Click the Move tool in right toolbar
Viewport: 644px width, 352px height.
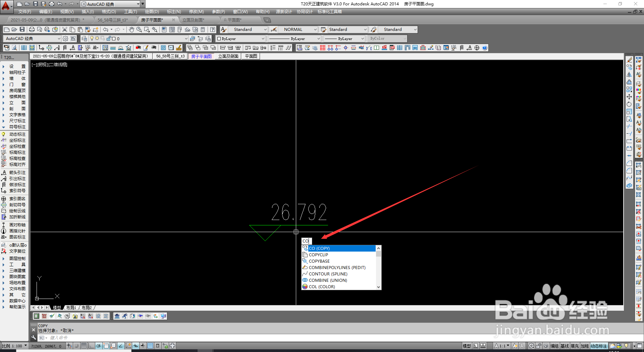pos(629,97)
